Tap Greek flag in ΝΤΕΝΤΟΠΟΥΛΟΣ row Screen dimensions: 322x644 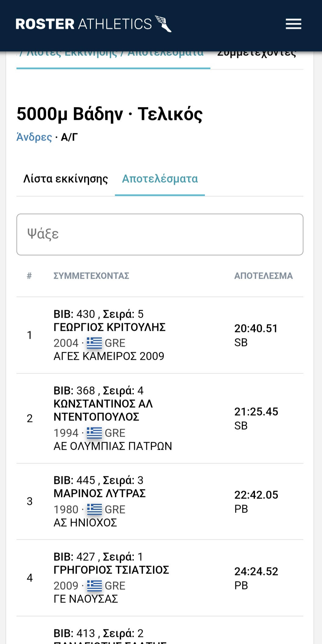(94, 433)
